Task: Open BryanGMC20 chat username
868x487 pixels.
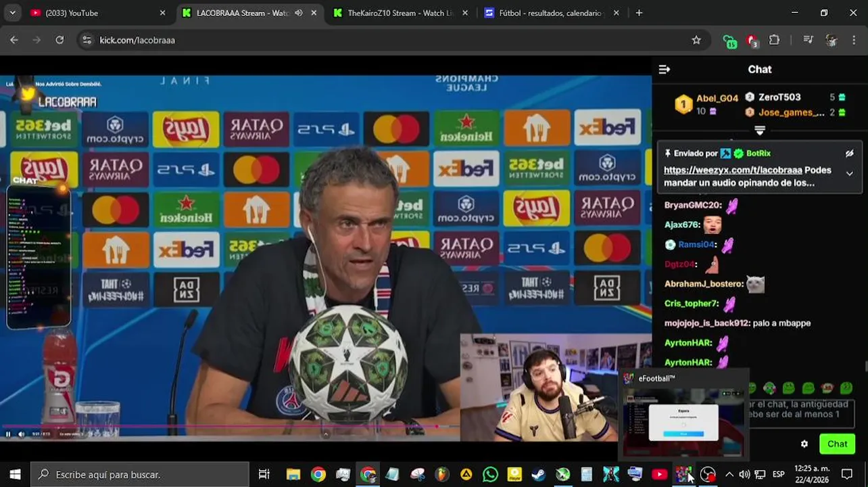Action: pos(693,205)
